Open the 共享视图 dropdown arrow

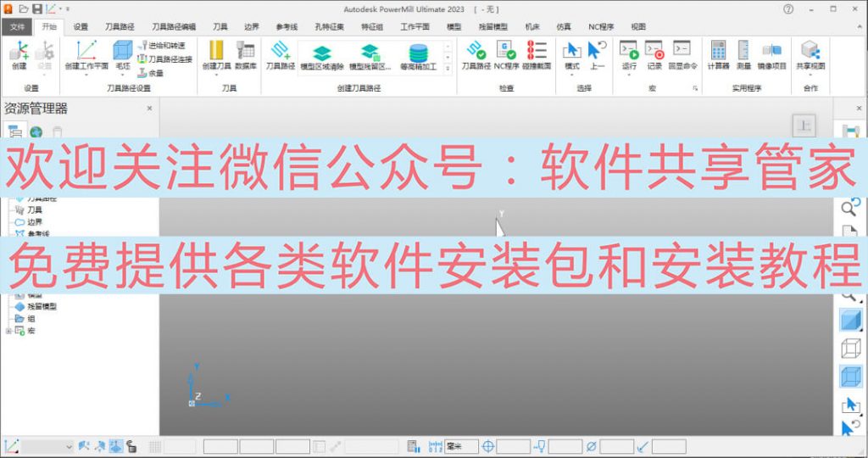[810, 74]
